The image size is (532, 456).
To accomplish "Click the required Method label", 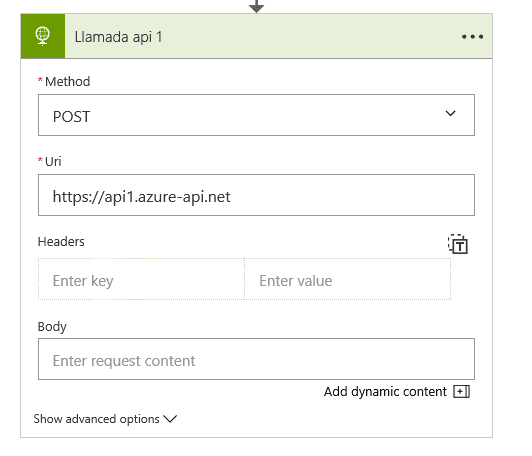I will [64, 81].
